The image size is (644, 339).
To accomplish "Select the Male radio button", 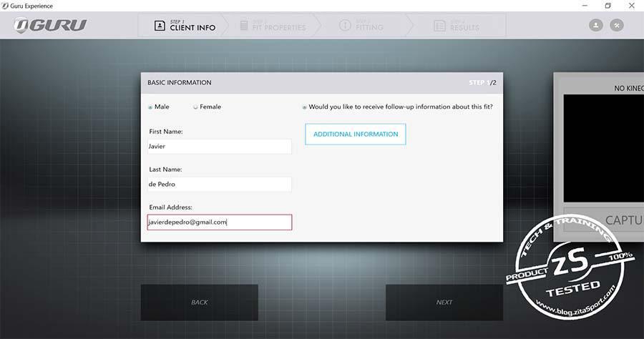I will (x=150, y=107).
